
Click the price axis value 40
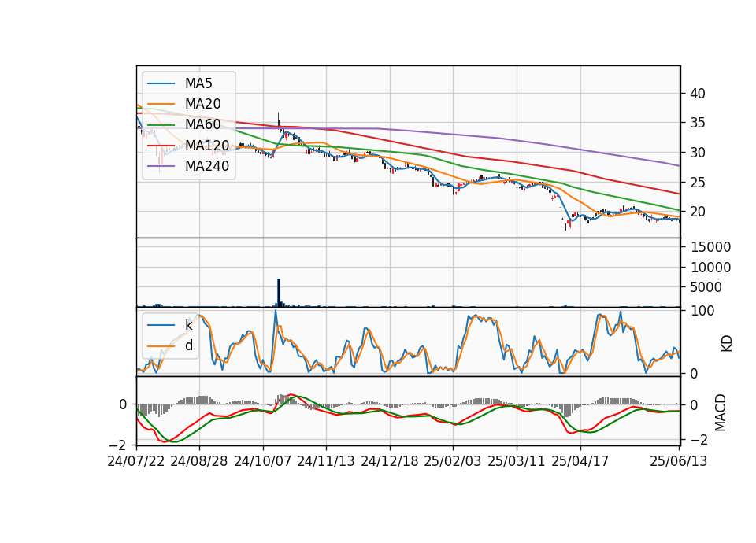697,94
